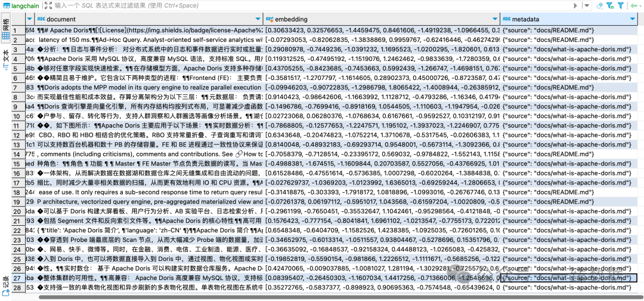Click embedding cell starting 0.9140423
Screen dimensions: 644x301
tap(382, 97)
